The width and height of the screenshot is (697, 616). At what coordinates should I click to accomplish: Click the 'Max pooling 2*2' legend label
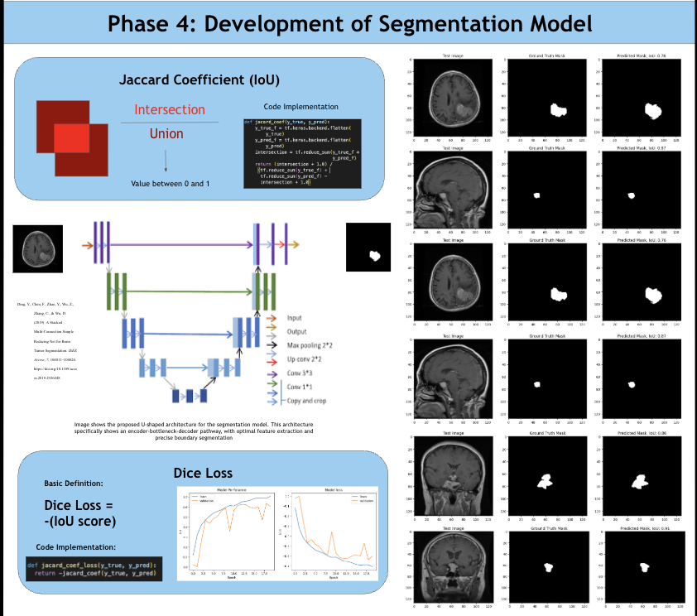(310, 345)
